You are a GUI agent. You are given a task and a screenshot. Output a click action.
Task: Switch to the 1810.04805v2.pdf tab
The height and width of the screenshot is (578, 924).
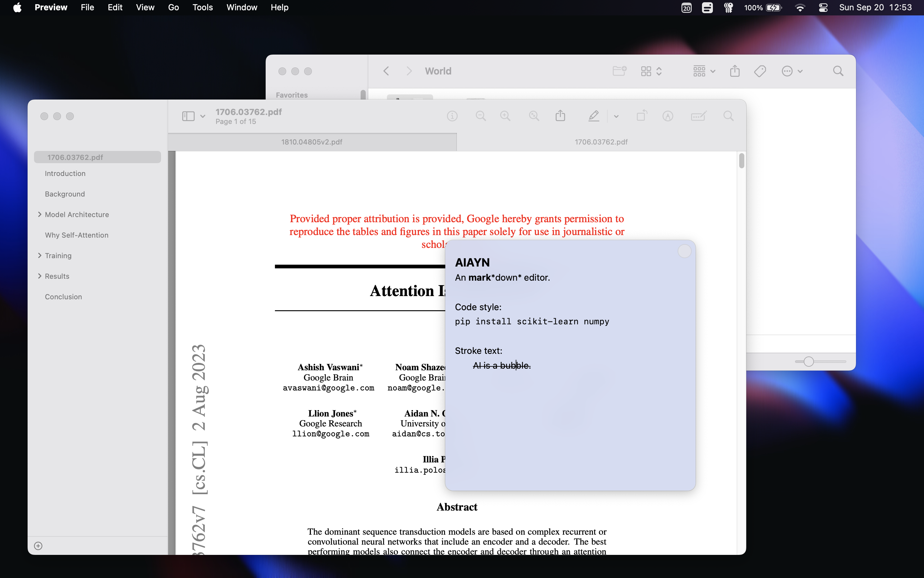pyautogui.click(x=312, y=142)
